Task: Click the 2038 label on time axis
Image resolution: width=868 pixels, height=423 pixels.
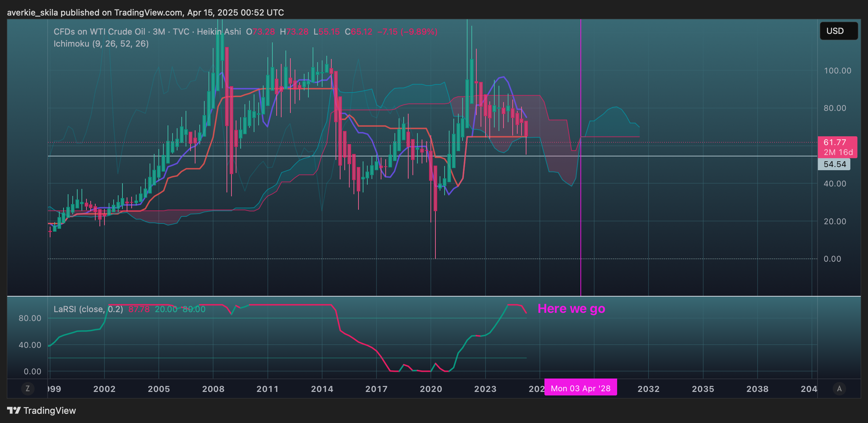Action: [757, 389]
